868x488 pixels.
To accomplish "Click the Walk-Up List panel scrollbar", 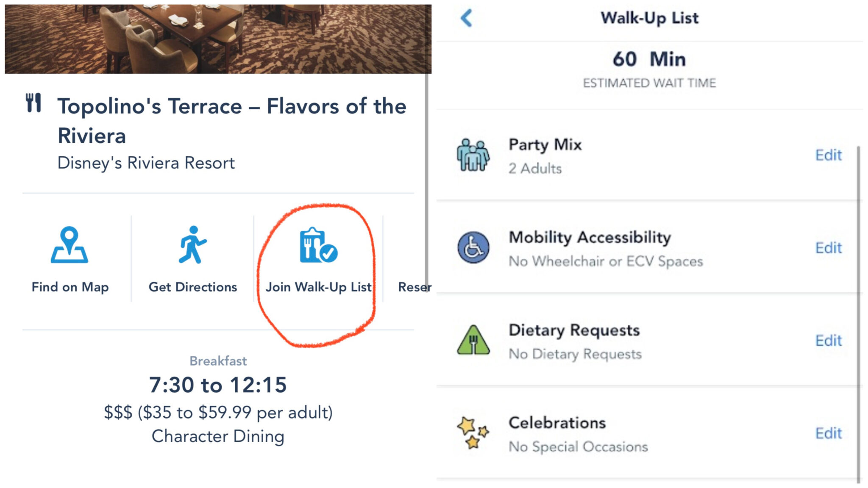I will (858, 313).
